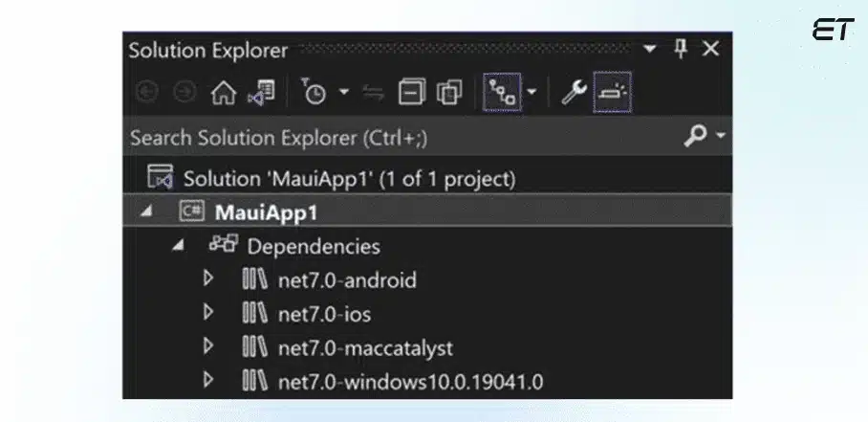This screenshot has height=422, width=868.
Task: Toggle the file nesting view button
Action: (502, 92)
